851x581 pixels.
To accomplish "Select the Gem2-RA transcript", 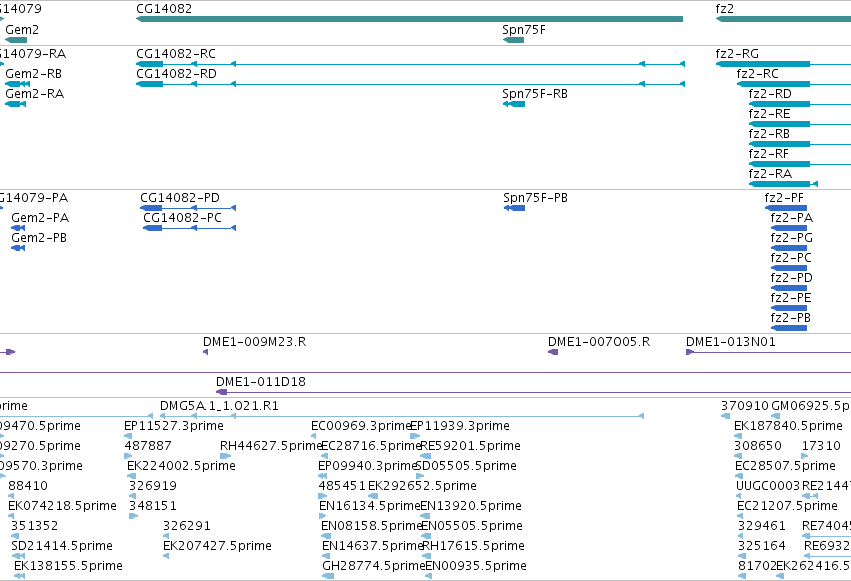I will [15, 104].
